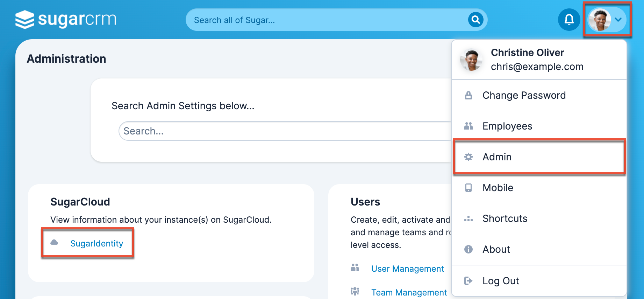The height and width of the screenshot is (299, 644).
Task: Choose Change Password from the user menu
Action: [x=539, y=95]
